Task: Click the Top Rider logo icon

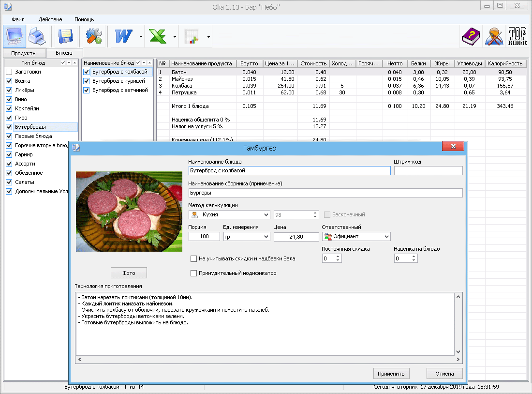Action: [517, 36]
